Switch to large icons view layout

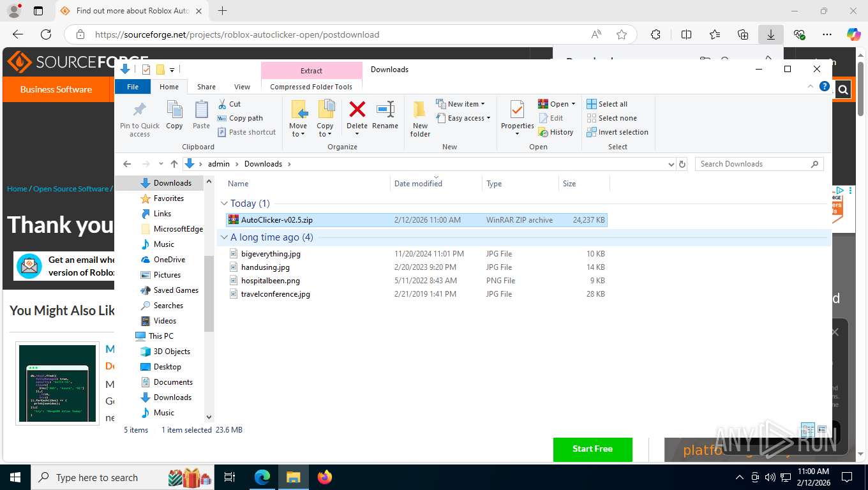822,429
